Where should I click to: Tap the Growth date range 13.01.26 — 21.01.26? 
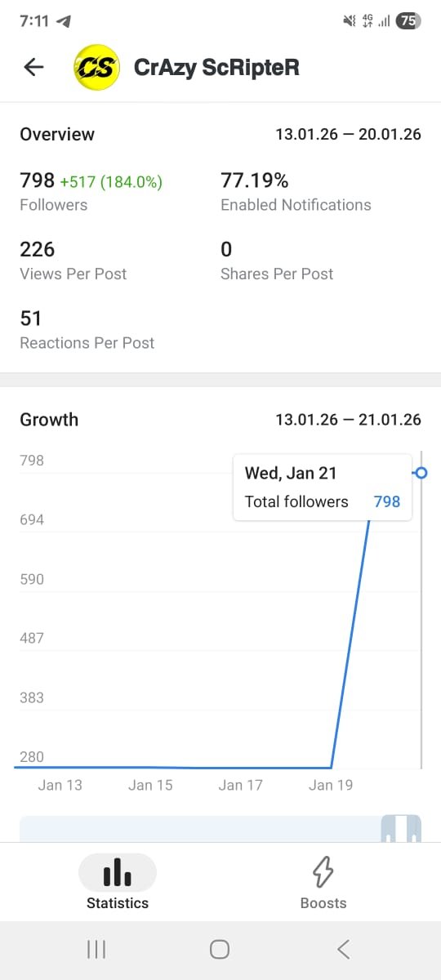click(349, 420)
